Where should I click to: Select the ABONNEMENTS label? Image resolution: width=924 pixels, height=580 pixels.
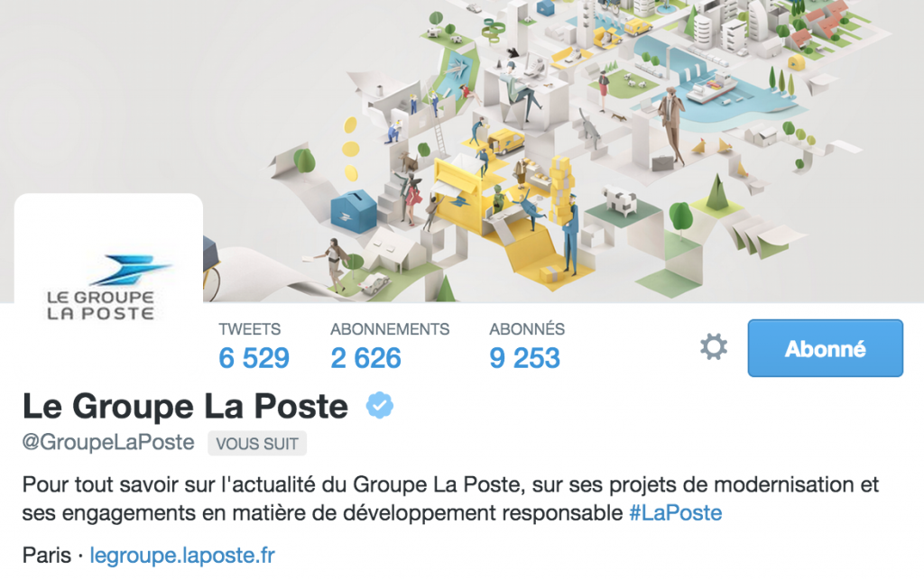[390, 329]
